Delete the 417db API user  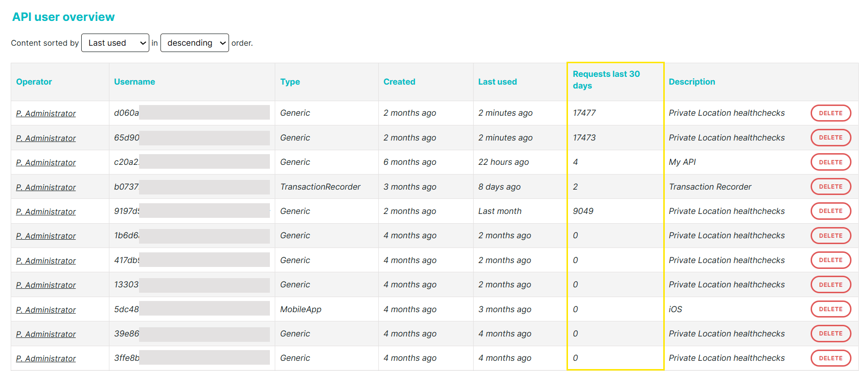click(831, 260)
